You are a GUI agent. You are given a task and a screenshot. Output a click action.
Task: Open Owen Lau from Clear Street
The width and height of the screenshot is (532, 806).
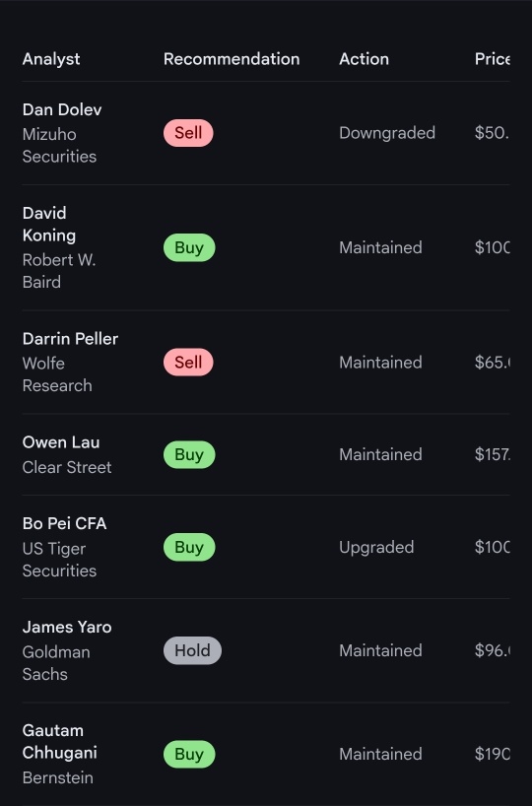61,442
